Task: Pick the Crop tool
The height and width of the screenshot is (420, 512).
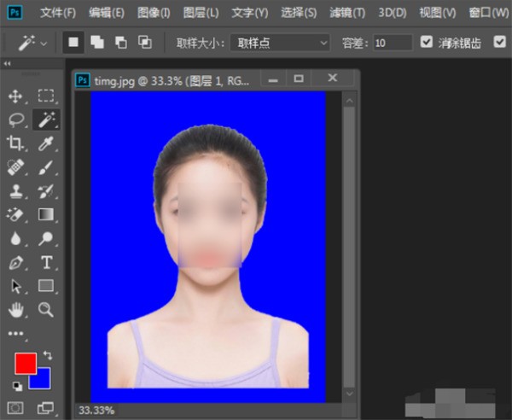Action: pos(15,143)
